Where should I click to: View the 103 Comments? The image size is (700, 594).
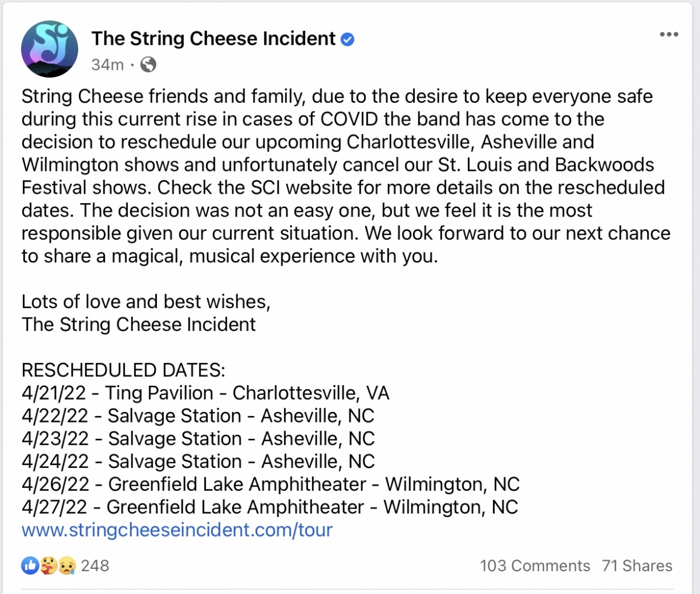point(535,566)
